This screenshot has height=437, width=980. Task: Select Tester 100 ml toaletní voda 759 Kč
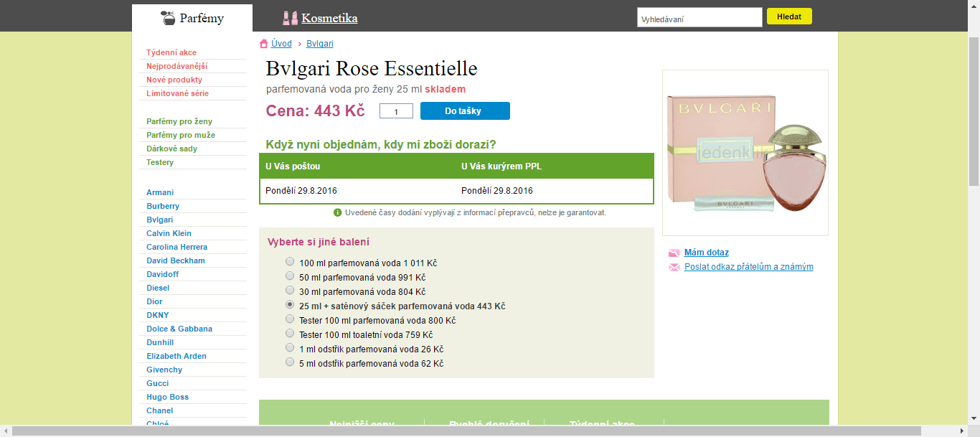(290, 334)
